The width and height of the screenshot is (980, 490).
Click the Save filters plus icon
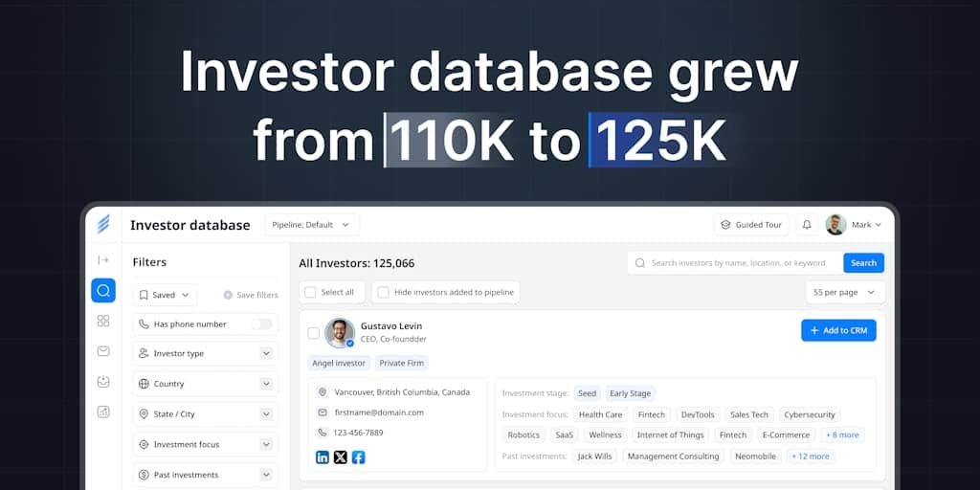click(228, 295)
